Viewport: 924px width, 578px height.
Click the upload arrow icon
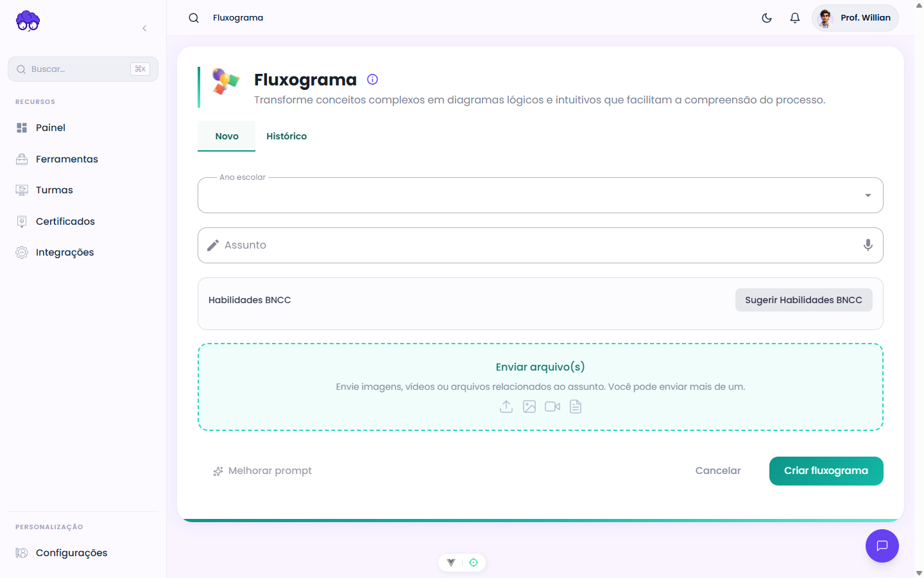point(506,407)
